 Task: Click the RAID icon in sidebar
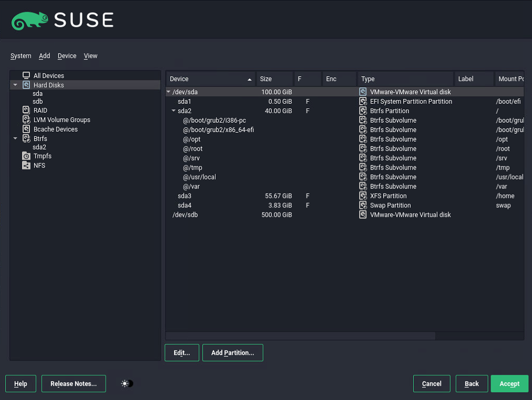(x=26, y=110)
